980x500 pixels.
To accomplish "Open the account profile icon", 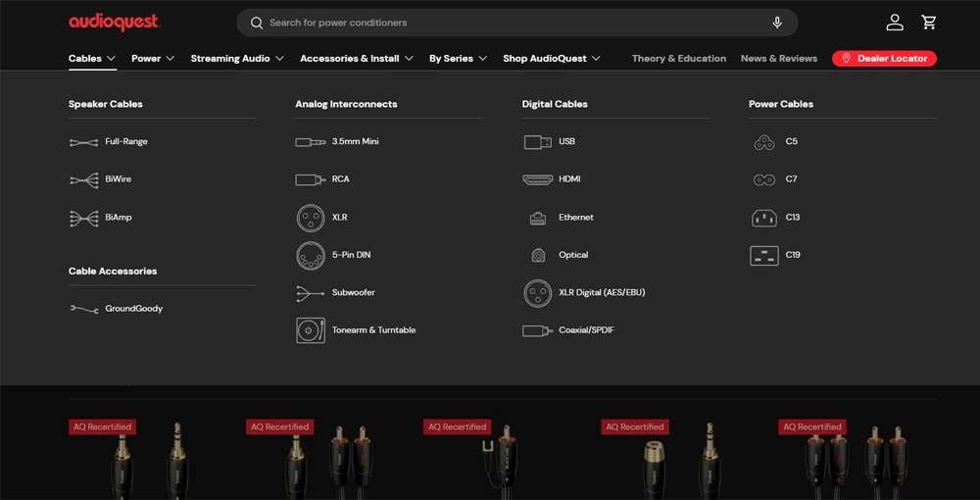I will [895, 23].
